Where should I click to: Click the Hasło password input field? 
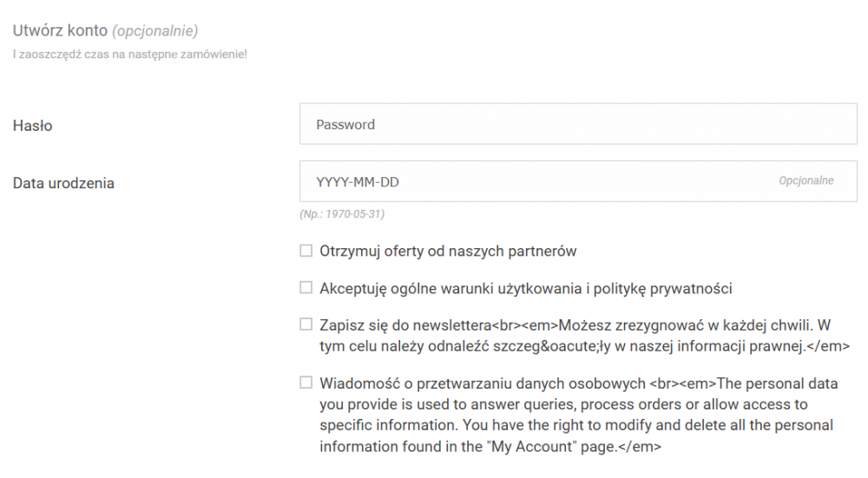[578, 124]
